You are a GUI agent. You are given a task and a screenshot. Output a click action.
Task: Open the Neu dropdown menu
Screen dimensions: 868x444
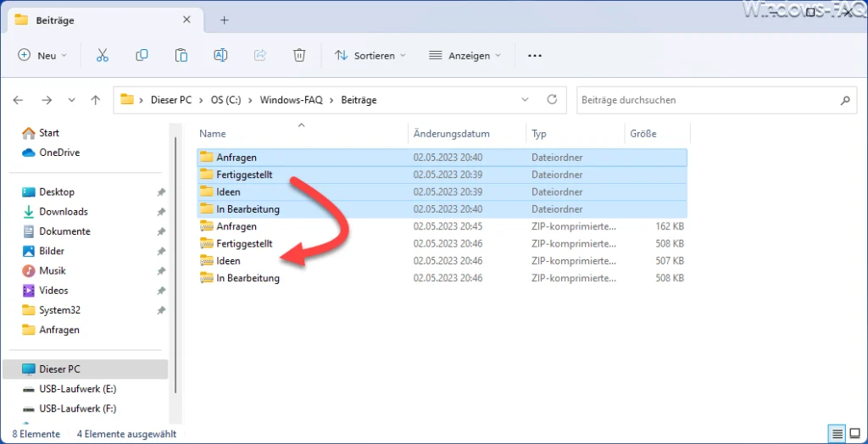click(x=43, y=55)
